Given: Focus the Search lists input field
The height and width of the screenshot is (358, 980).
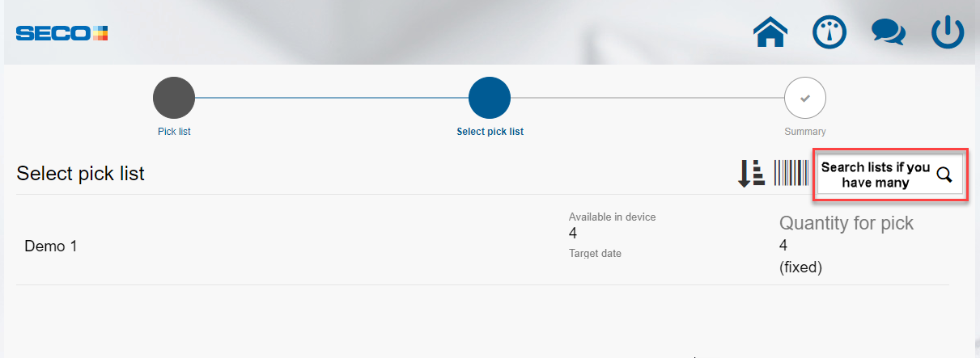Looking at the screenshot, I should pyautogui.click(x=890, y=175).
